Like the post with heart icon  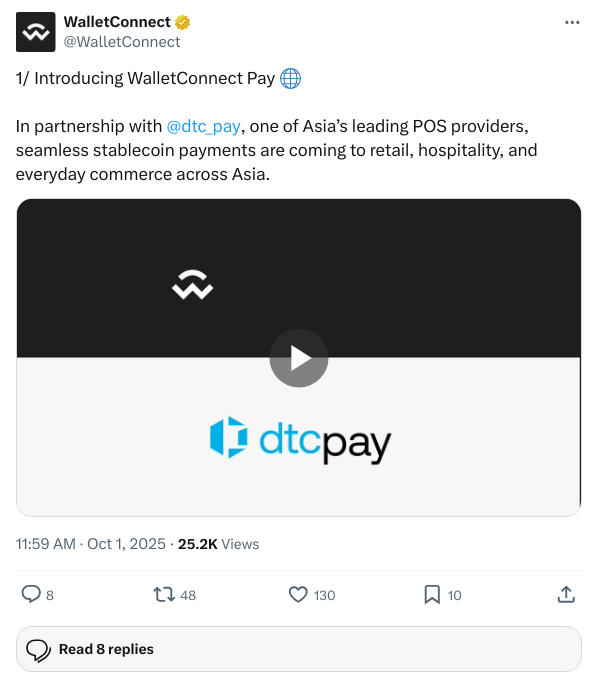point(298,595)
